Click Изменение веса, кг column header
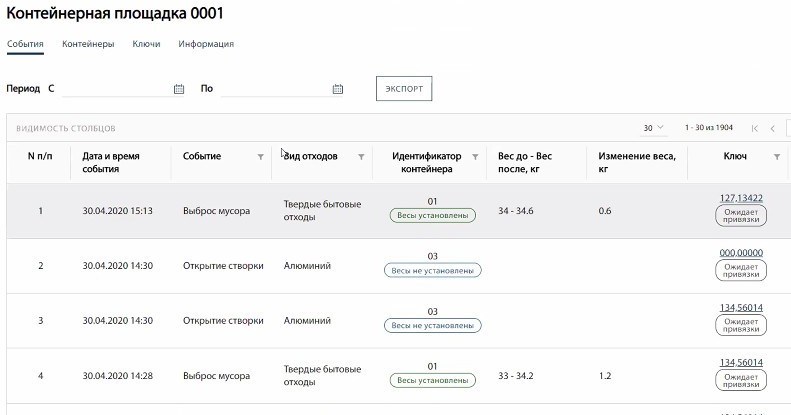Image resolution: width=791 pixels, height=415 pixels. [x=637, y=162]
